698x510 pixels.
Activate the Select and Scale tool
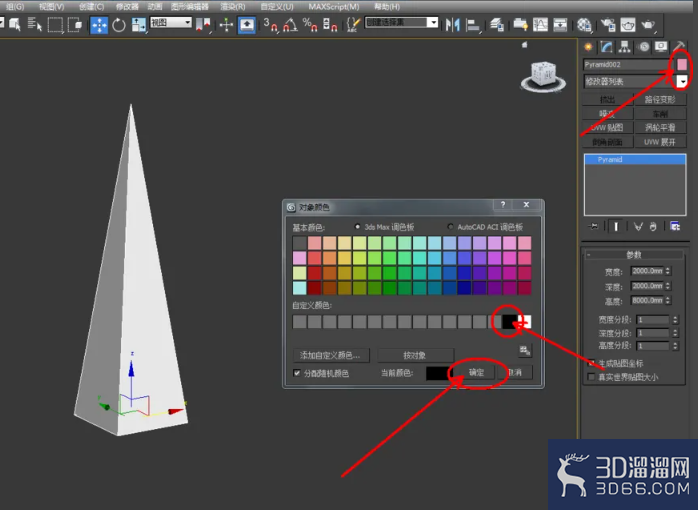click(139, 24)
